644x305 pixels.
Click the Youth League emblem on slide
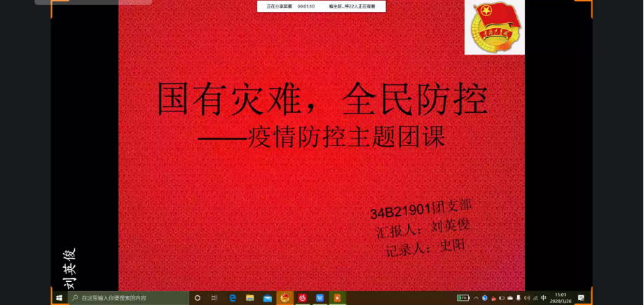tap(494, 27)
